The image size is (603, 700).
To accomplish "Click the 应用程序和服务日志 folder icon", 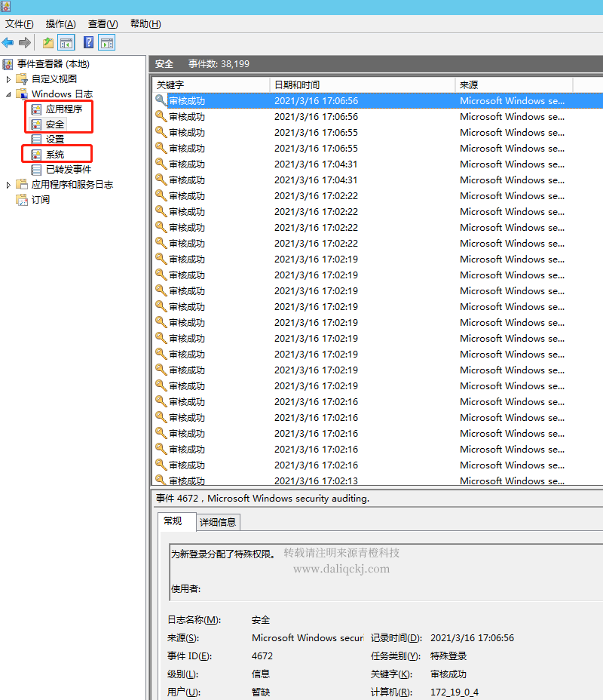I will coord(22,184).
